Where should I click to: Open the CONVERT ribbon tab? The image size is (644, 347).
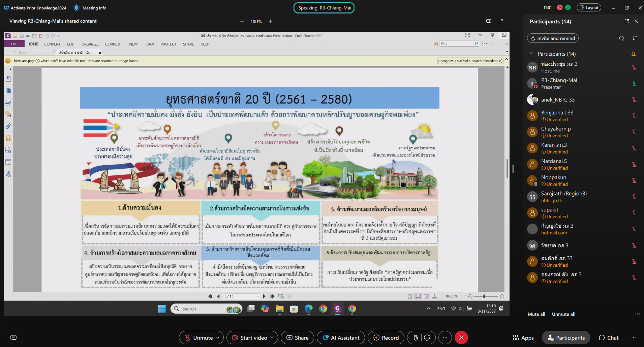tap(52, 44)
